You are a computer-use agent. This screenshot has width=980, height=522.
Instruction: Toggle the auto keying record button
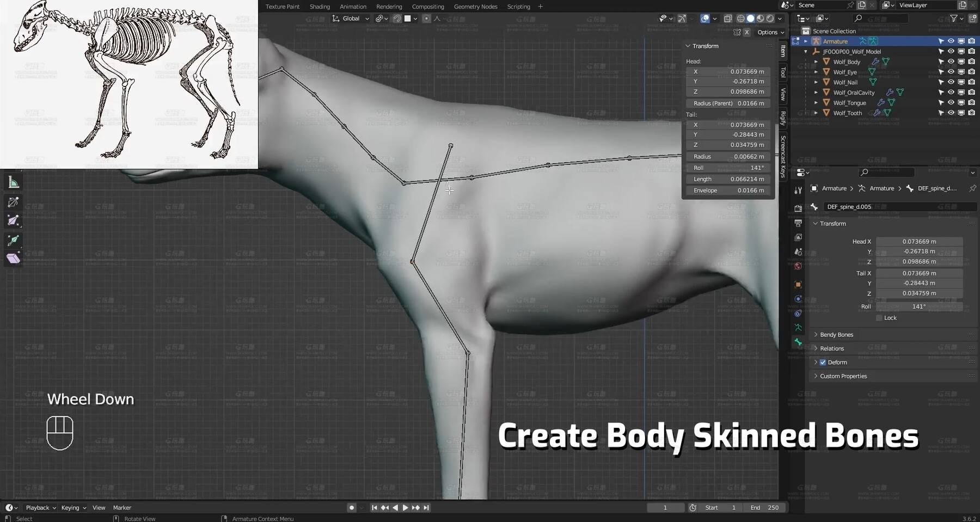click(x=352, y=507)
